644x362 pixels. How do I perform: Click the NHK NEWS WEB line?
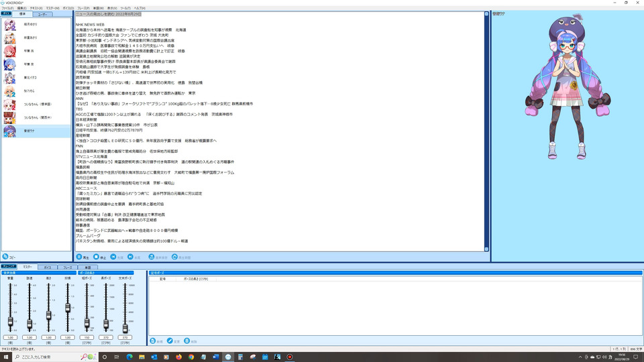(x=90, y=25)
